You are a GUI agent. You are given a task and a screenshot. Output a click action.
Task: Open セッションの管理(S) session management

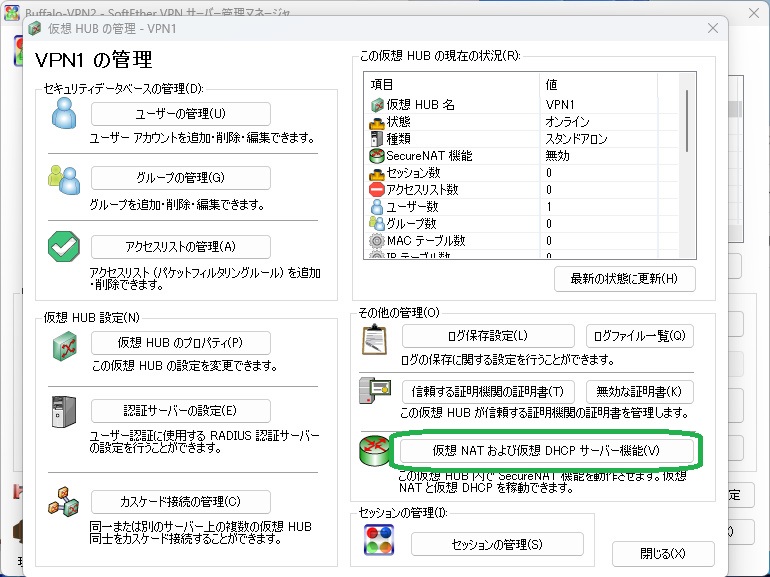[497, 544]
